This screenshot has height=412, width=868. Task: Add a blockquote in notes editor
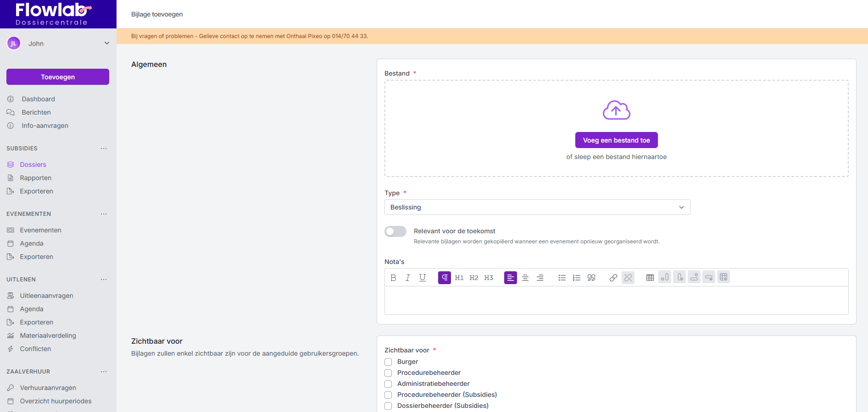(591, 278)
